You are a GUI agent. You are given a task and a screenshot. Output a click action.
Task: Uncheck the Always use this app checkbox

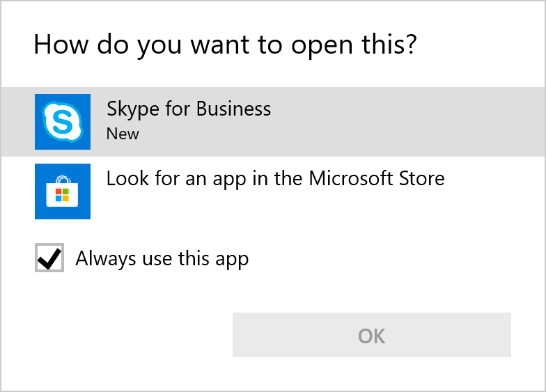[x=49, y=258]
